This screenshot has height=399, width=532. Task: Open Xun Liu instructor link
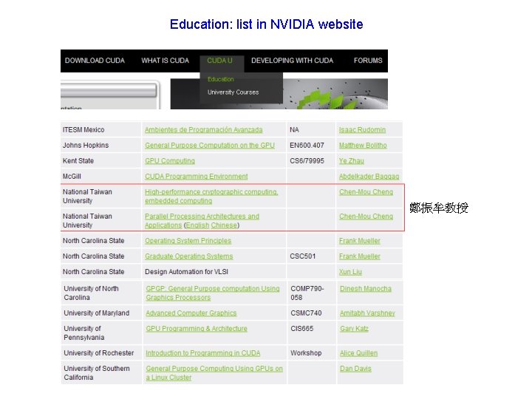click(x=350, y=272)
